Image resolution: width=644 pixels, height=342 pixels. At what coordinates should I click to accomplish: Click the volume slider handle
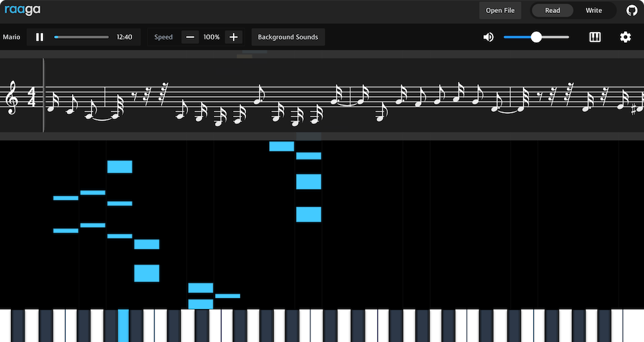tap(536, 37)
